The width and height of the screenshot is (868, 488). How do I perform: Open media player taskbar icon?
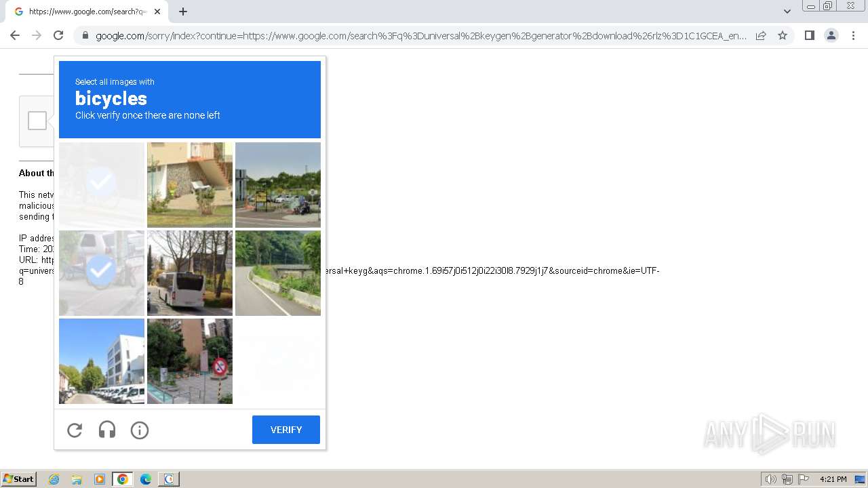(x=100, y=479)
